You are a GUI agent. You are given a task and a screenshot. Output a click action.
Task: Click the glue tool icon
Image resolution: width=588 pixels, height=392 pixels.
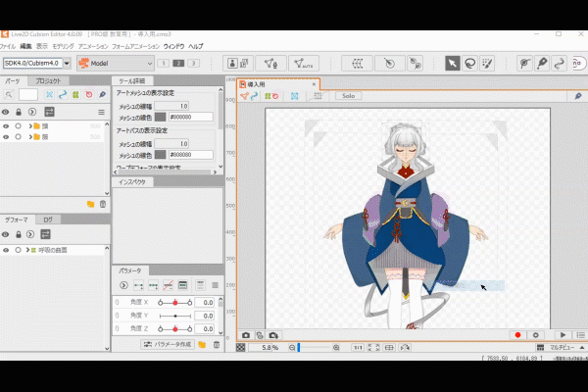point(524,64)
